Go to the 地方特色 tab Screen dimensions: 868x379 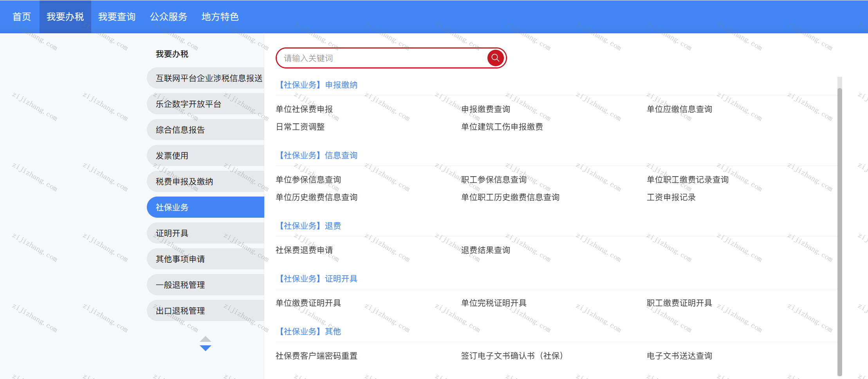click(x=220, y=17)
